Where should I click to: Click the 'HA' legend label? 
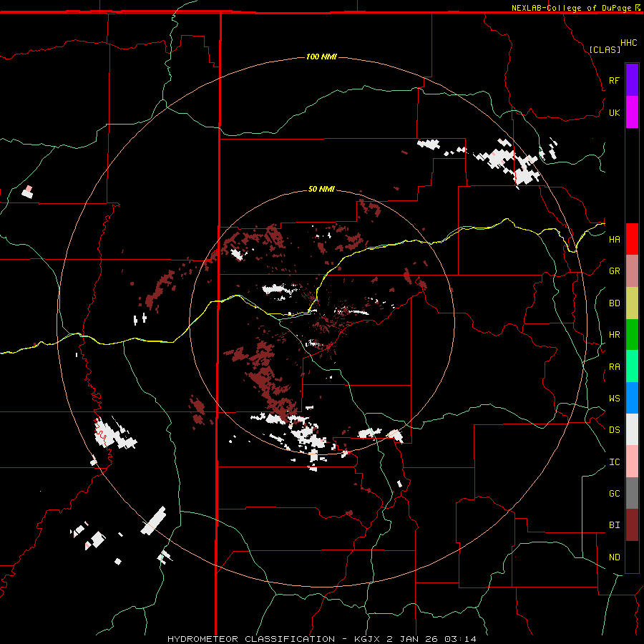pyautogui.click(x=614, y=240)
